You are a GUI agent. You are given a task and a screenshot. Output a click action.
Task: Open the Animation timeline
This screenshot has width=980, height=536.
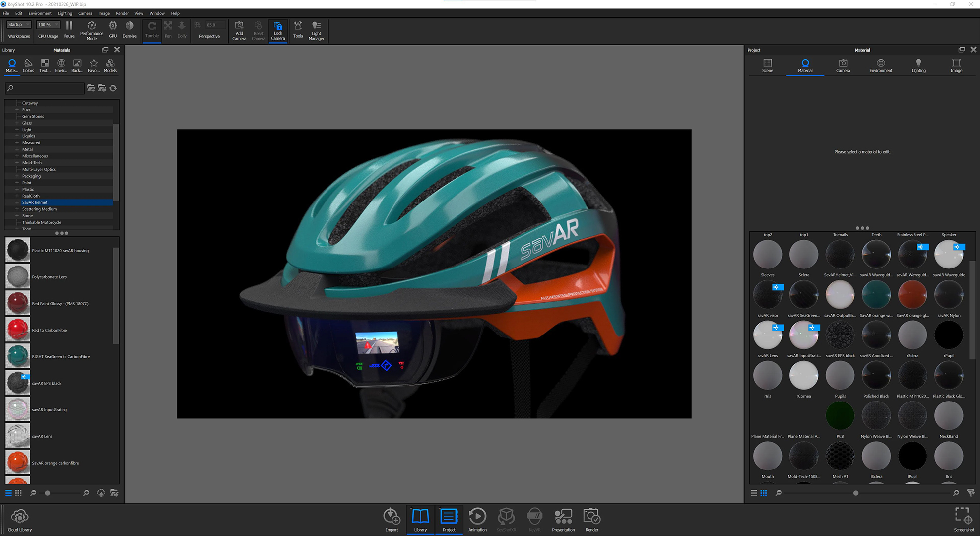477,520
